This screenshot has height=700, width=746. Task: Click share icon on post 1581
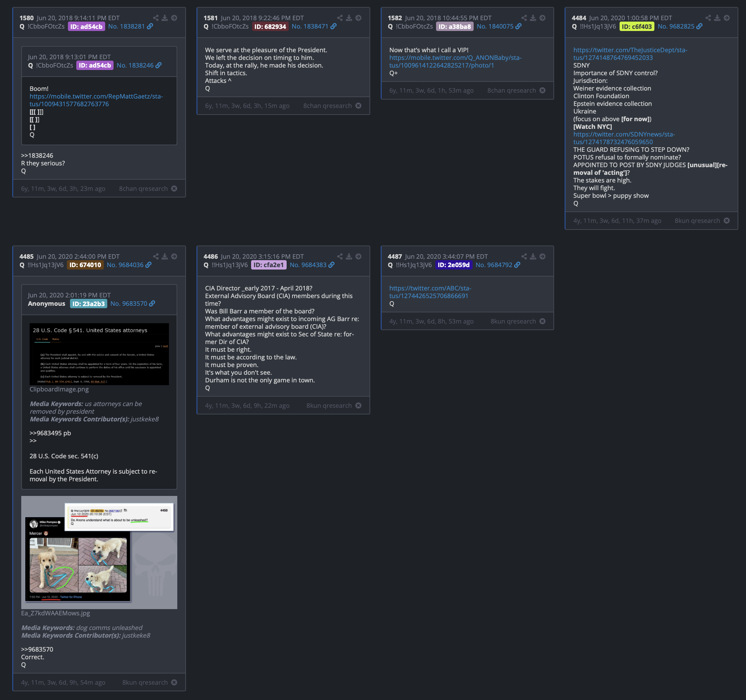pyautogui.click(x=340, y=18)
